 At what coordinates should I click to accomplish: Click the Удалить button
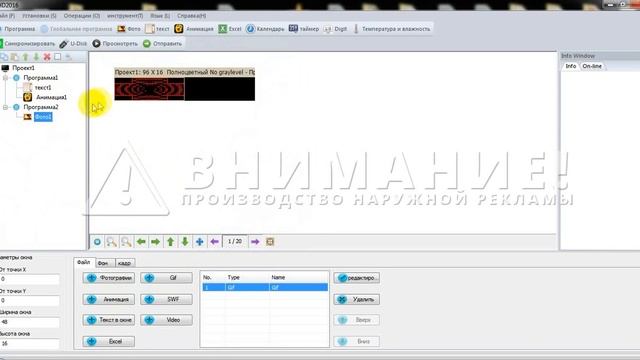pos(357,299)
